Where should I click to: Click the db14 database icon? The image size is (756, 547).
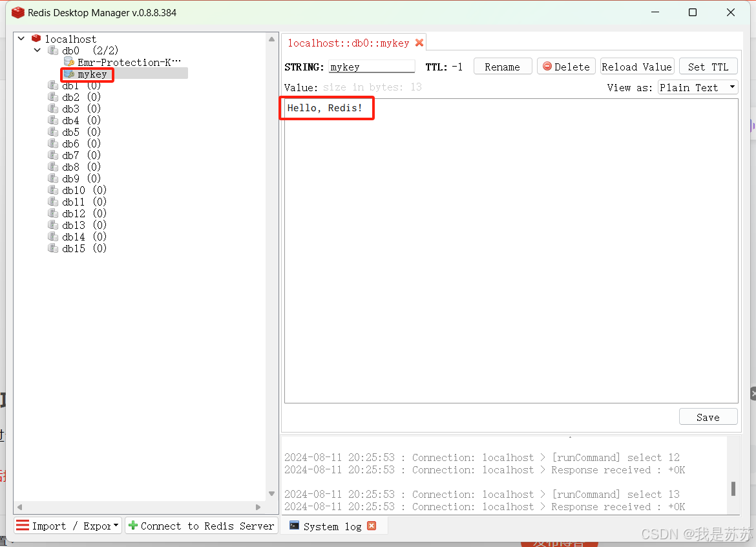point(53,237)
